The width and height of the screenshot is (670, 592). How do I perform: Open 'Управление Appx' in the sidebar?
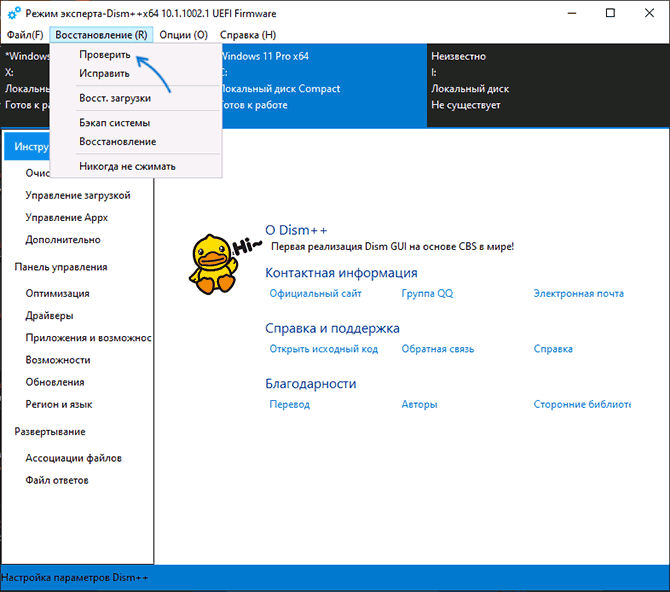(66, 217)
